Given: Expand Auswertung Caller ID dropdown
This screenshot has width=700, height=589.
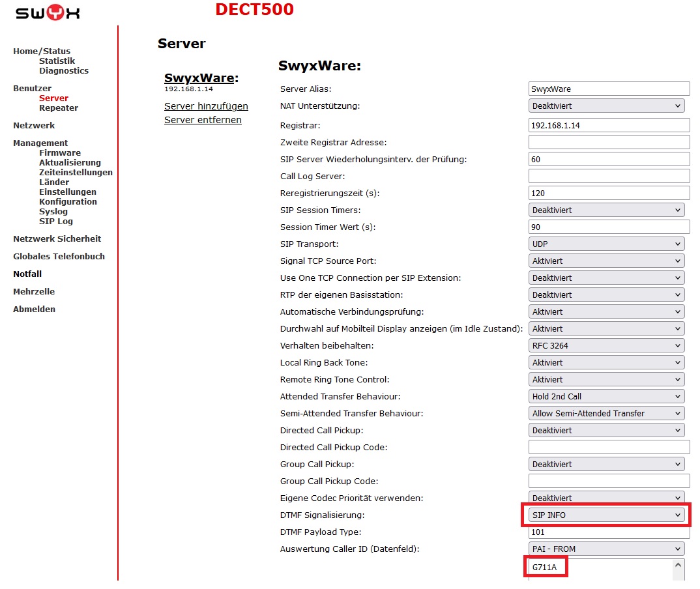Looking at the screenshot, I should pyautogui.click(x=606, y=549).
